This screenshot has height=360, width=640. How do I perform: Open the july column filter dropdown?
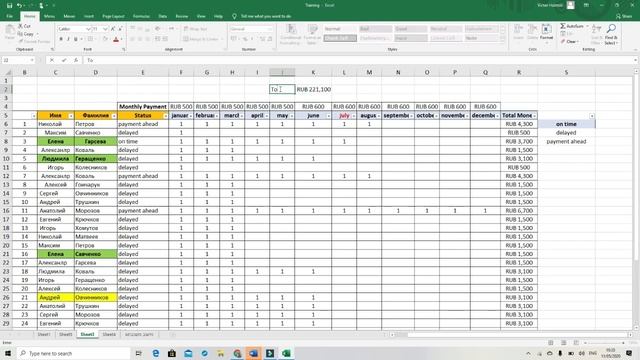353,116
